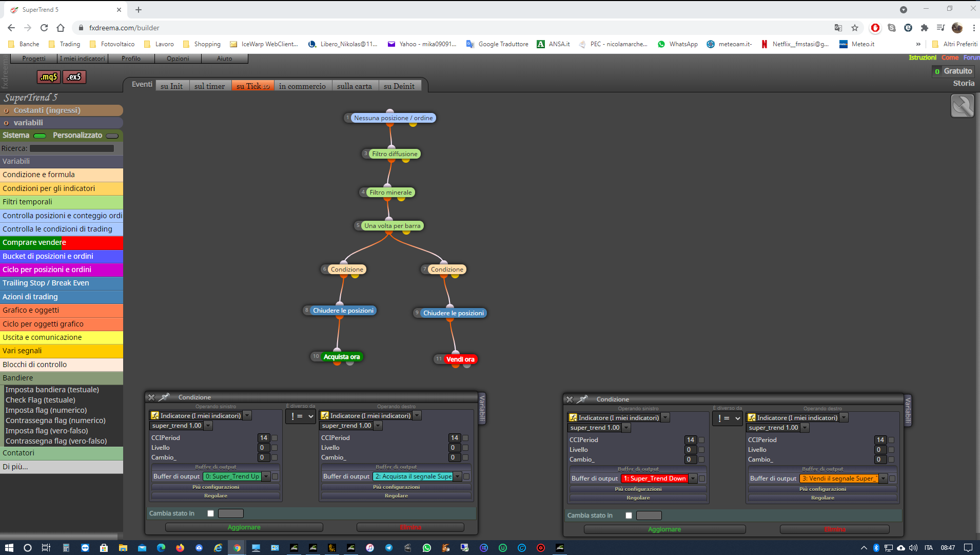Open the Progetti menu
Screen dimensions: 980x555
point(34,59)
